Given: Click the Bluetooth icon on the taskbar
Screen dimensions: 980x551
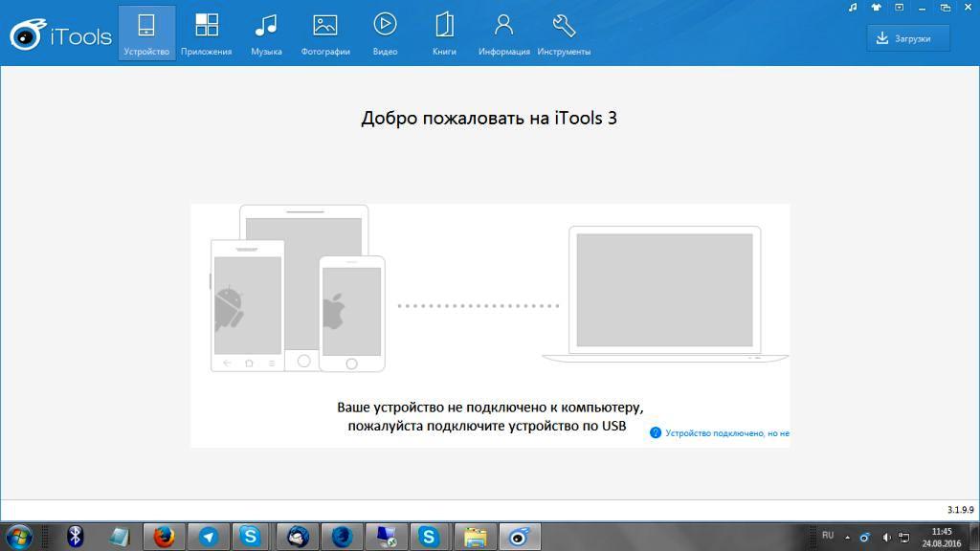Looking at the screenshot, I should (x=75, y=537).
